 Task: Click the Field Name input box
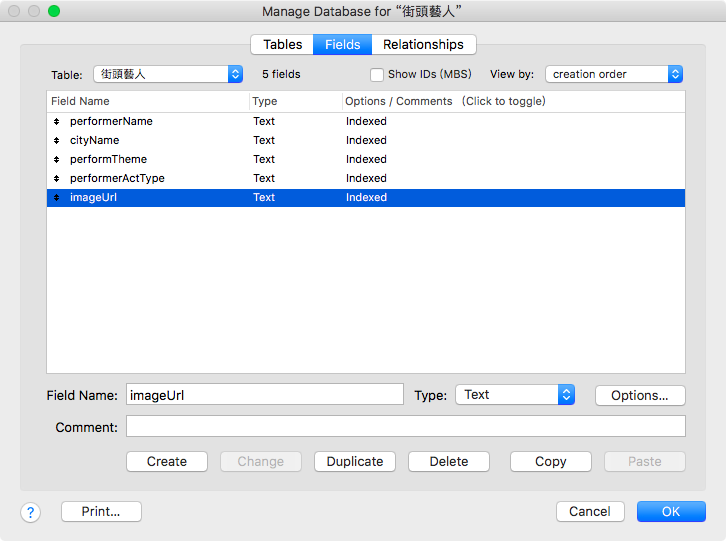[x=265, y=395]
